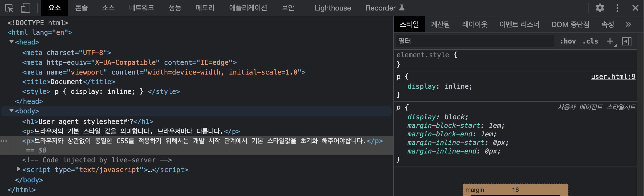Image resolution: width=644 pixels, height=196 pixels.
Task: Select the closing html tag
Action: point(22,190)
